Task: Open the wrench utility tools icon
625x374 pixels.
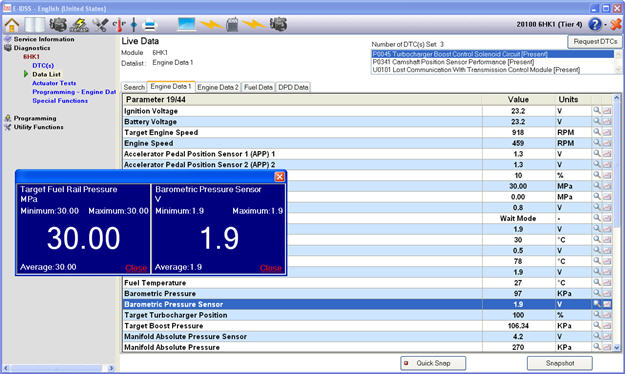Action: (100, 25)
